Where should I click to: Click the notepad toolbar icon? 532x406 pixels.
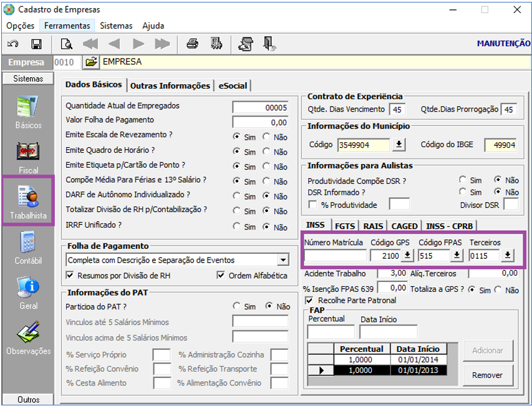click(246, 44)
